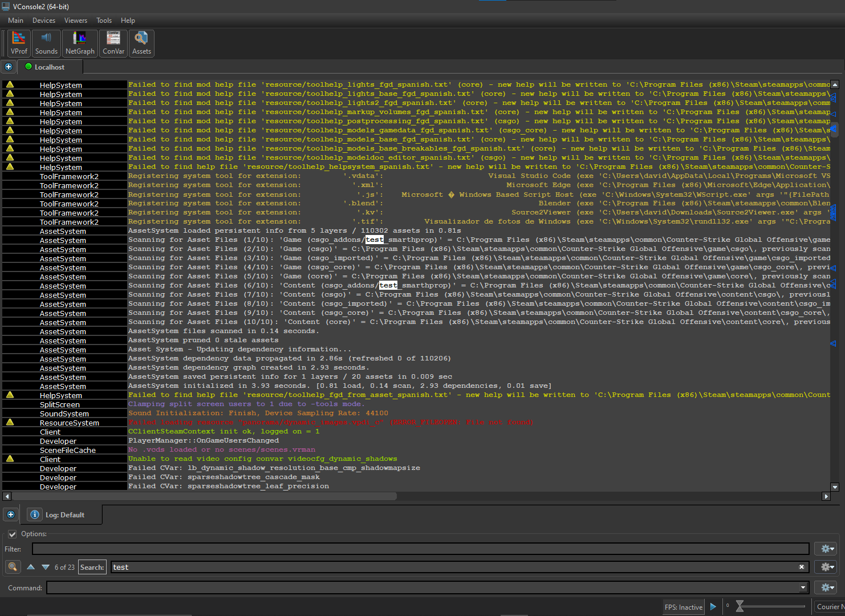Click the FPS playback play button
Image resolution: width=845 pixels, height=616 pixels.
pyautogui.click(x=713, y=607)
